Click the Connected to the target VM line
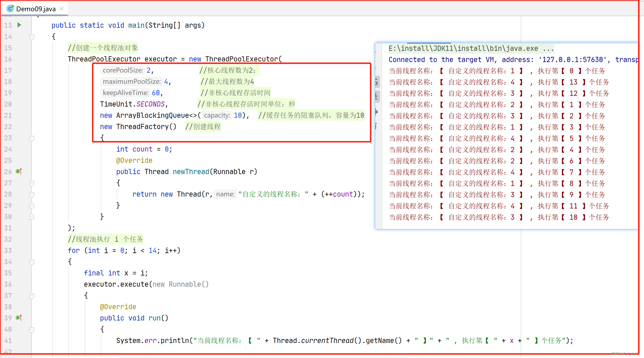The height and width of the screenshot is (358, 644). click(513, 59)
